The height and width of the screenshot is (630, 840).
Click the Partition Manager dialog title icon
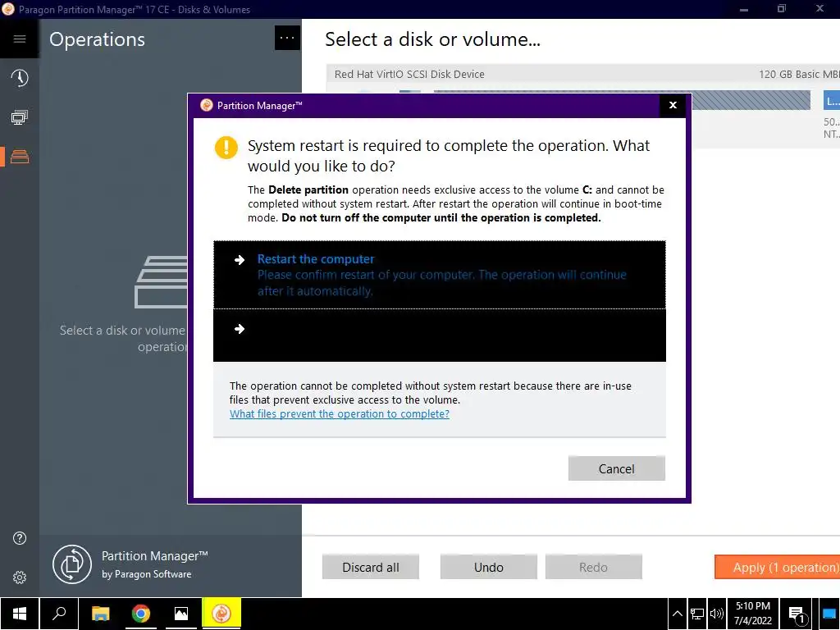pos(207,105)
